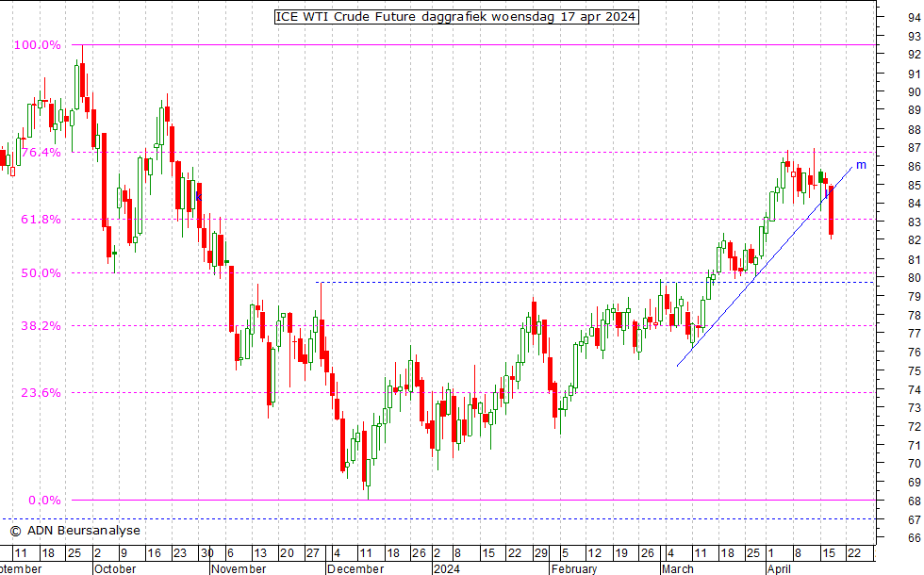
Task: Click price axis value 94
Action: [914, 18]
